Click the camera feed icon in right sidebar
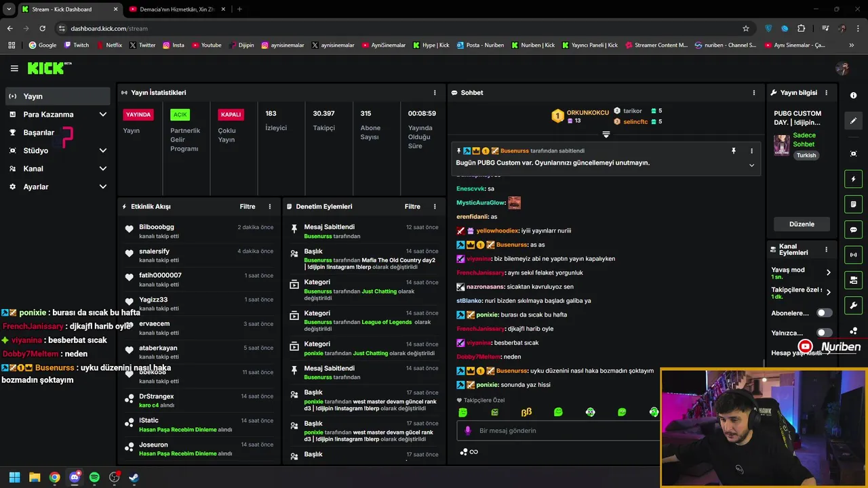The height and width of the screenshot is (488, 868). [854, 280]
